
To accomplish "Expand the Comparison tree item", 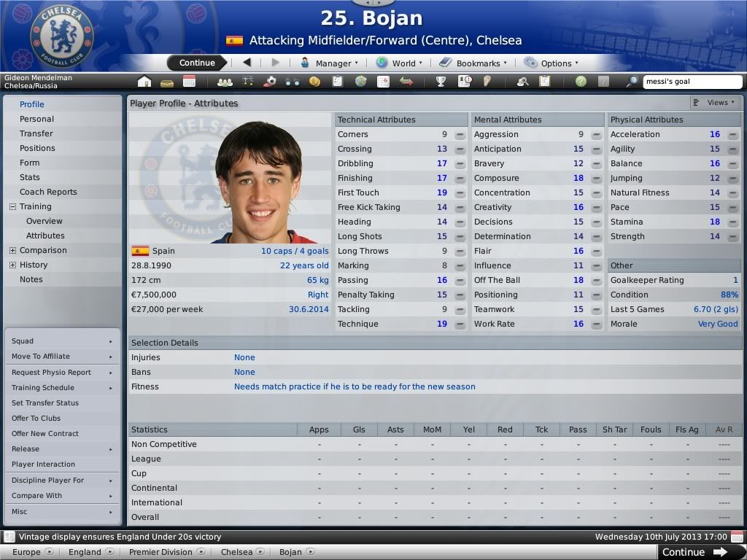I will click(x=13, y=251).
